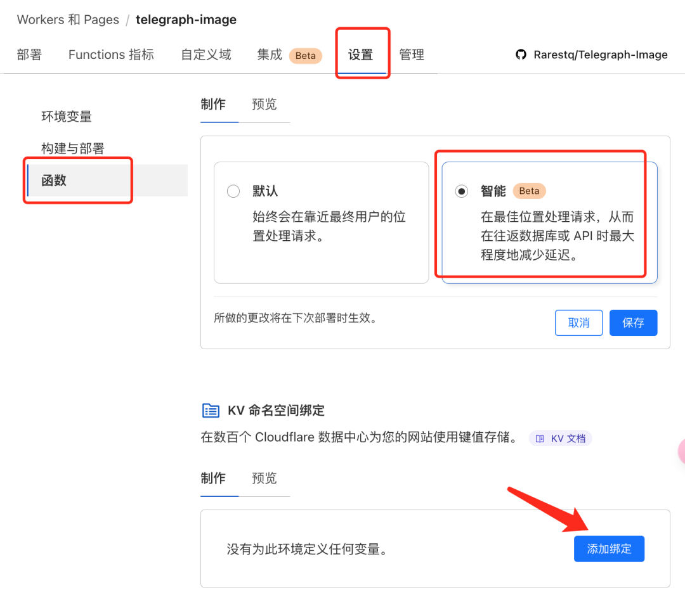
Task: Select 函数 in the settings sidebar
Action: pyautogui.click(x=107, y=181)
